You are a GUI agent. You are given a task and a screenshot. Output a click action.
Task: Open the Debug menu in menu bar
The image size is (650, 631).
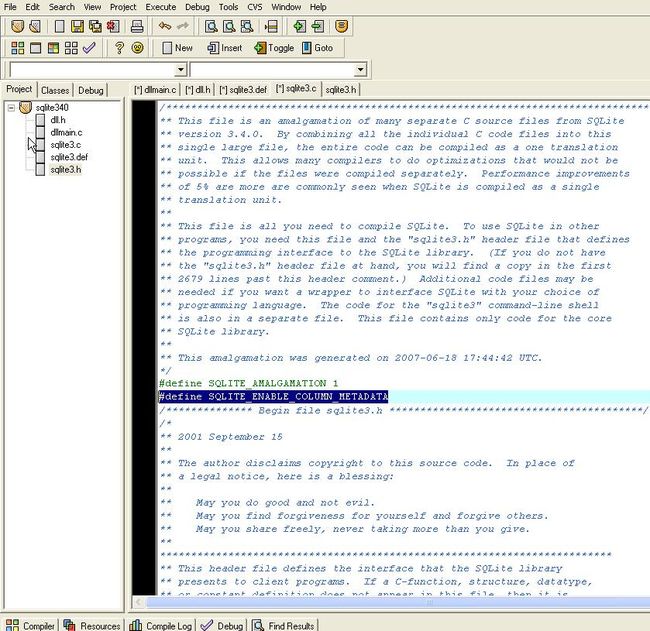click(x=197, y=7)
